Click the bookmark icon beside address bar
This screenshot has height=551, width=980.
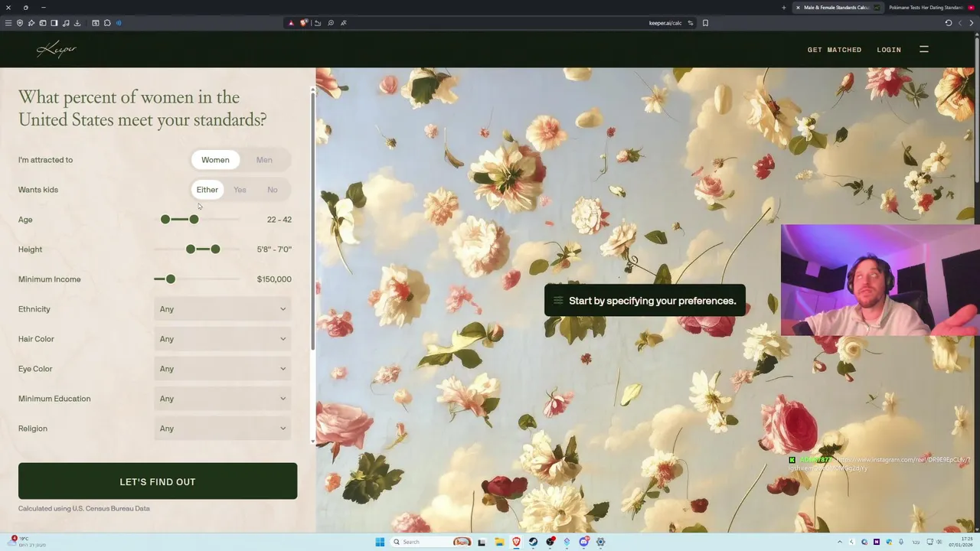tap(705, 23)
